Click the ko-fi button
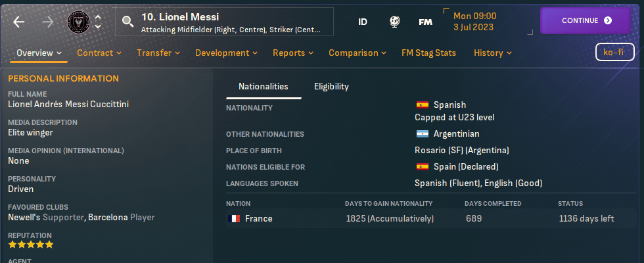The image size is (644, 263). pyautogui.click(x=614, y=53)
